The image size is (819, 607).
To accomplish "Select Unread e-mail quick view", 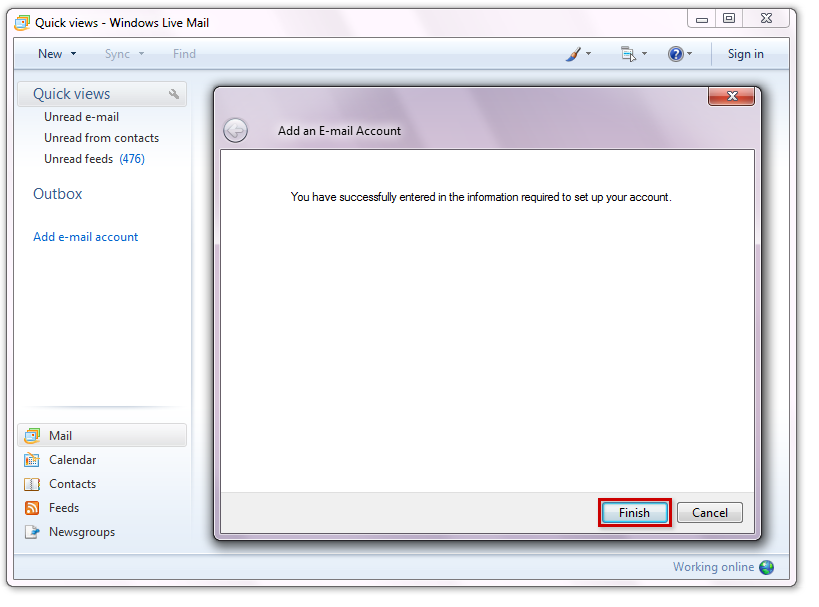I will [81, 117].
